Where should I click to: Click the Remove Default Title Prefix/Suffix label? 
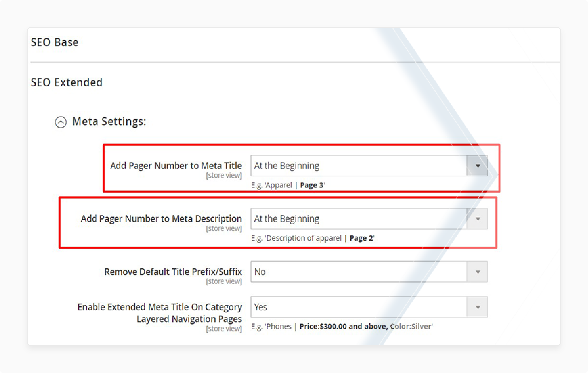coord(173,272)
